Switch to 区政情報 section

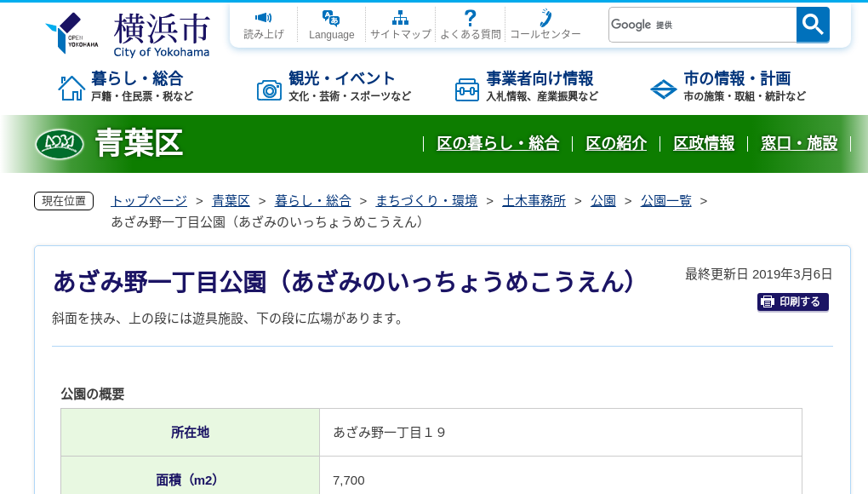[704, 144]
